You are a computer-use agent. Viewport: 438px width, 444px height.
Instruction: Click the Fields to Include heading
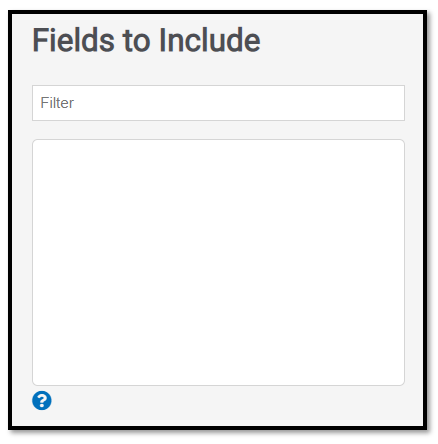tap(146, 40)
